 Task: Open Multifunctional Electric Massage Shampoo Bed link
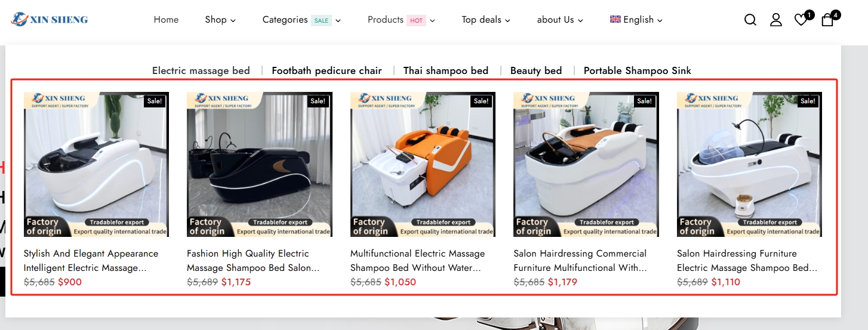[x=417, y=261]
